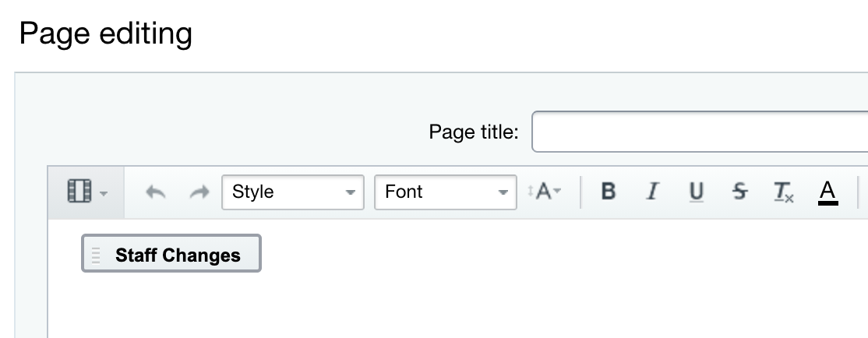Click the Page editing heading
This screenshot has height=338, width=868.
(x=106, y=33)
